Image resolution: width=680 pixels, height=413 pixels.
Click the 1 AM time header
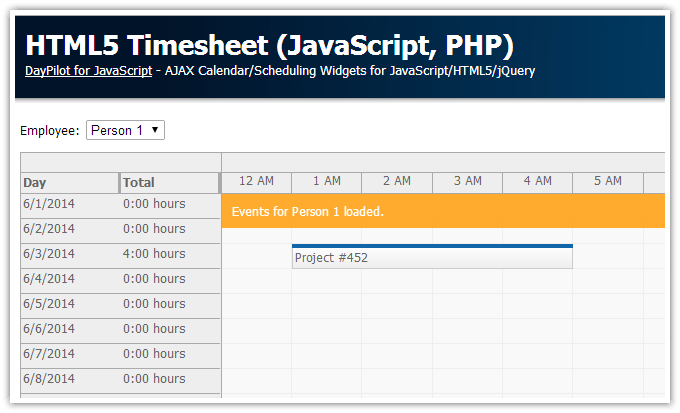tap(326, 181)
